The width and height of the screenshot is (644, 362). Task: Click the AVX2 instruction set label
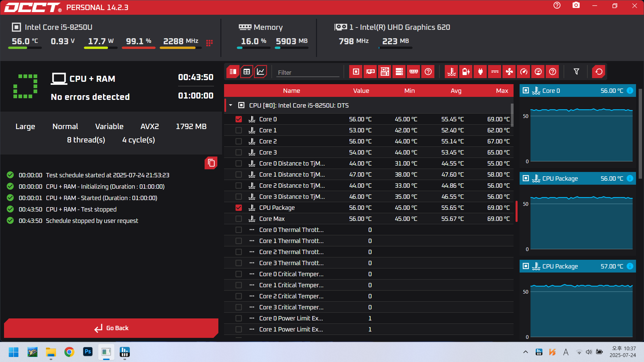click(x=150, y=127)
